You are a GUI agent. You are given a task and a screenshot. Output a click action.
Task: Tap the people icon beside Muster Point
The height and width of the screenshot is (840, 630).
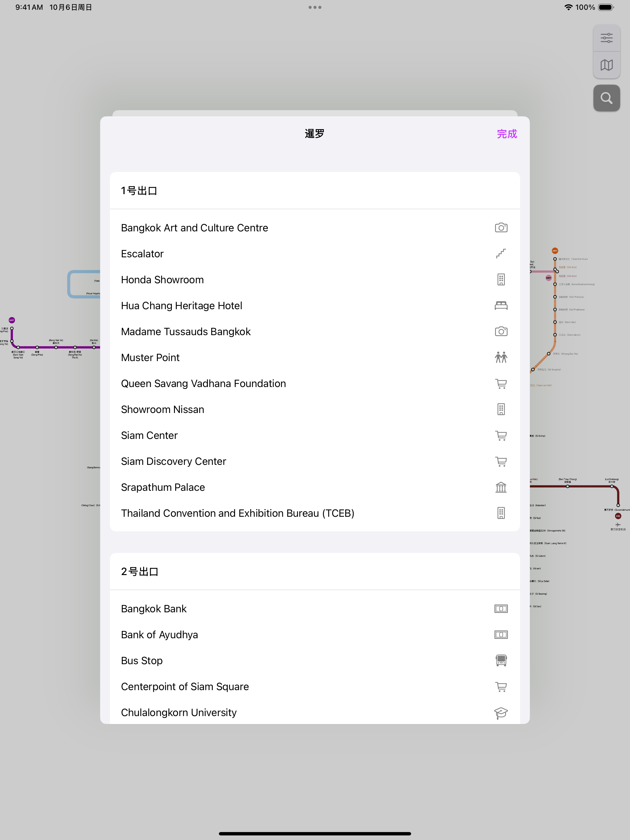(x=501, y=357)
